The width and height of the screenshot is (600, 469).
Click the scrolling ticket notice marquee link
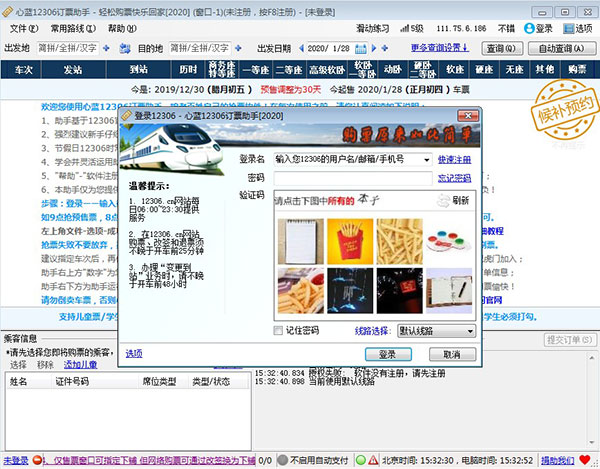[x=149, y=460]
